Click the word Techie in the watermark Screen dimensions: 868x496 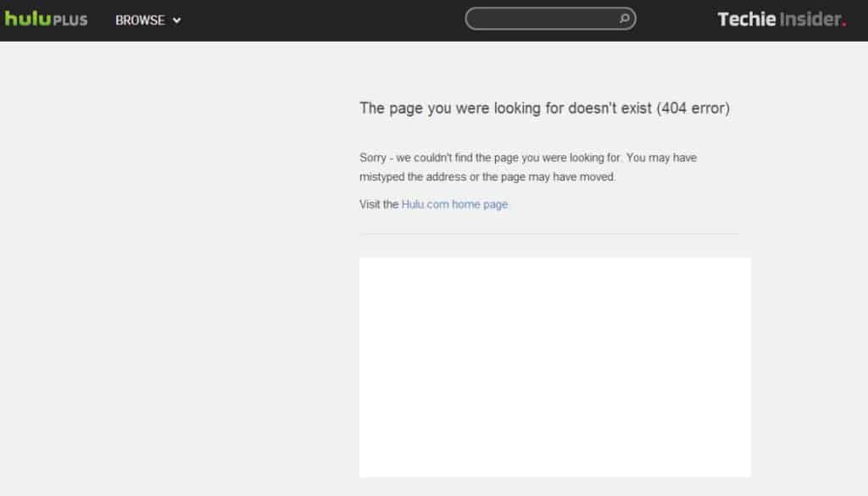(x=747, y=19)
